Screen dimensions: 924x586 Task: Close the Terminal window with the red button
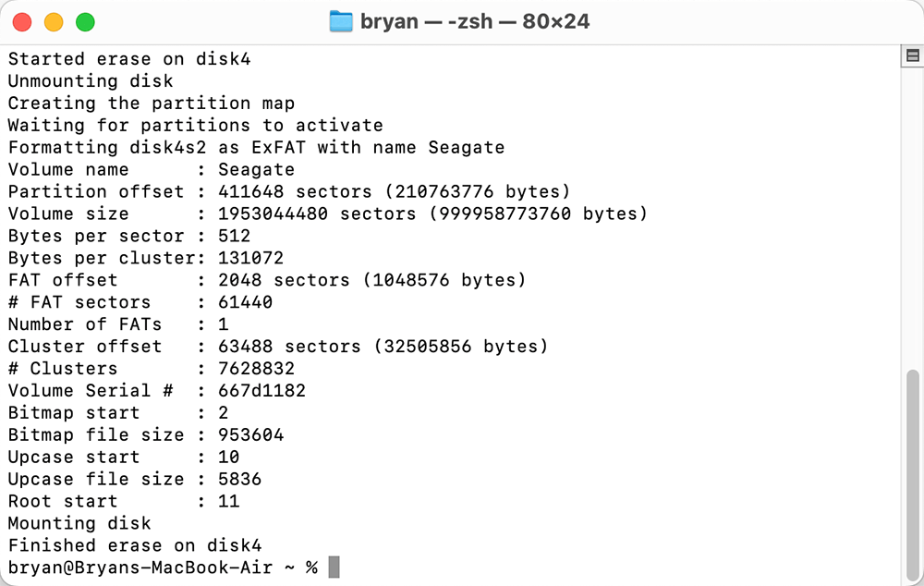click(x=22, y=21)
